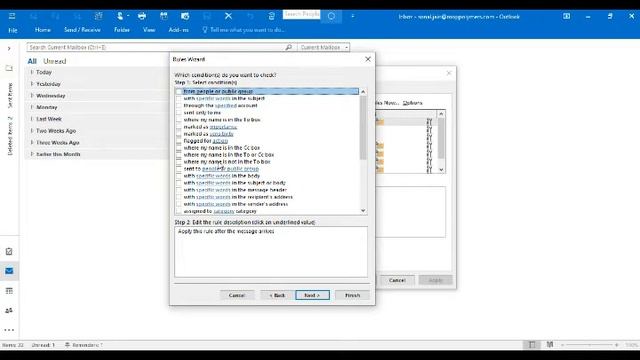Image resolution: width=640 pixels, height=360 pixels.
Task: Click the zoom slider in the status bar
Action: click(589, 345)
